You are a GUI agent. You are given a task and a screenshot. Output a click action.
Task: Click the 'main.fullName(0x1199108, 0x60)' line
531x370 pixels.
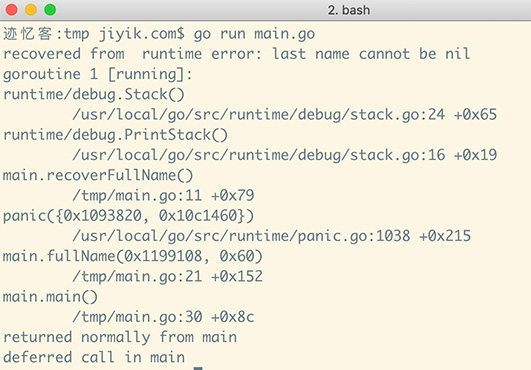133,256
